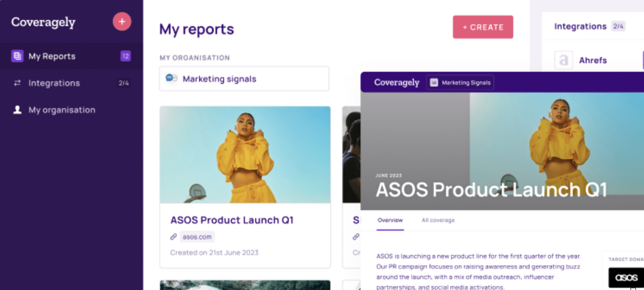Click the Marketing signals avatar icon

click(x=171, y=78)
